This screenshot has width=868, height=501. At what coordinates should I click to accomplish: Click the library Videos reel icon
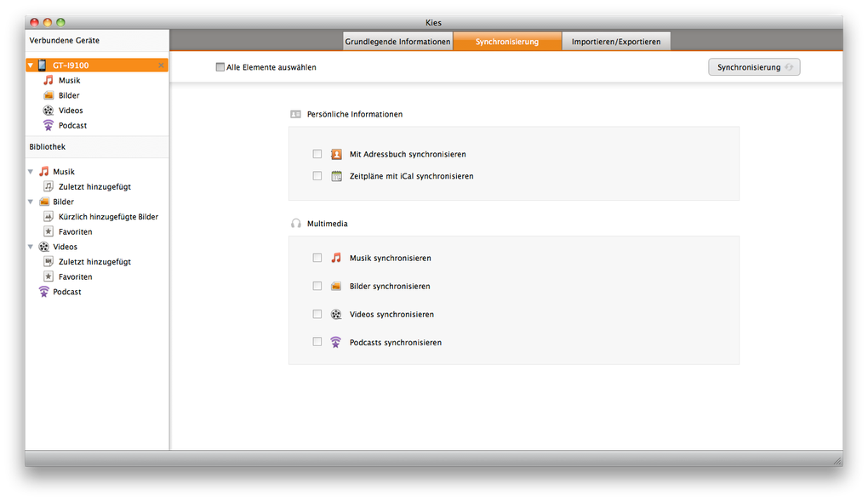(x=43, y=247)
